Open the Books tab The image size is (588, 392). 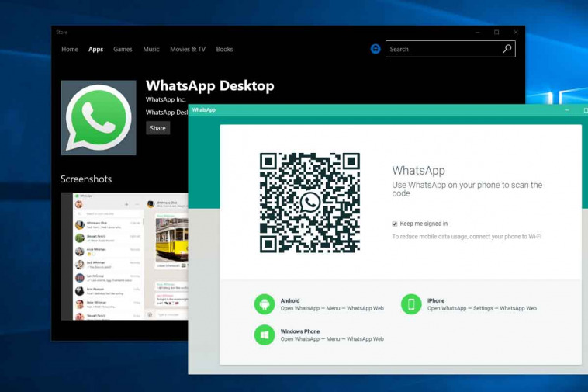point(224,49)
